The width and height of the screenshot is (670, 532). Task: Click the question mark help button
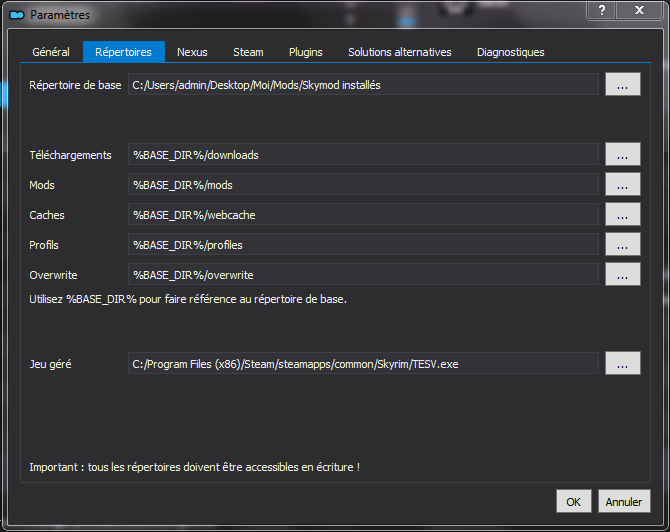[x=602, y=10]
